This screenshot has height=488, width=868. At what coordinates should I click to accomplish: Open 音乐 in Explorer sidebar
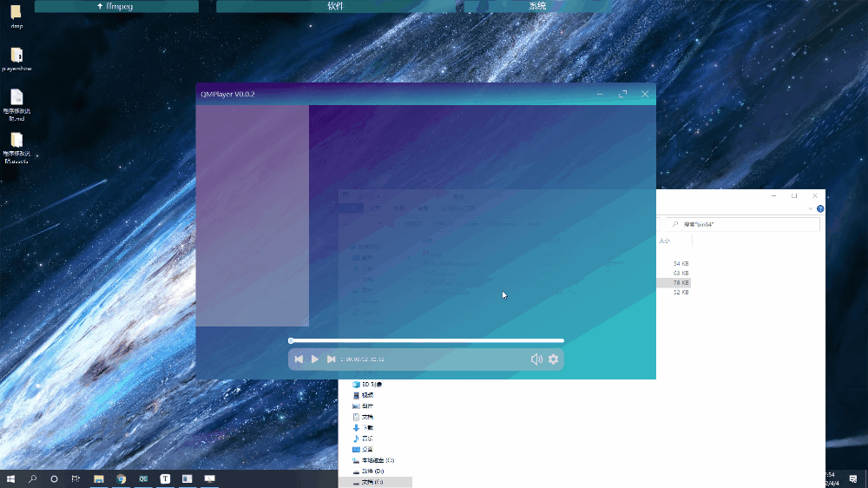point(367,439)
